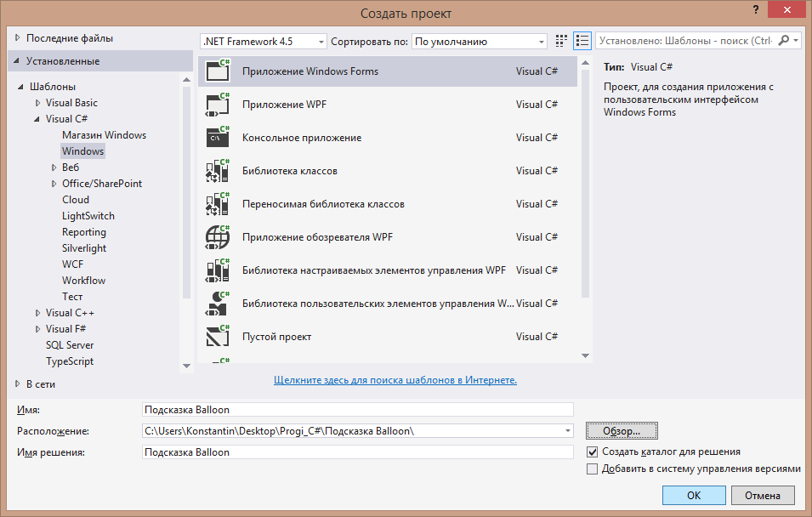Click the 'Расположение' path text field
Viewport: 812px width, 517px height.
[x=352, y=431]
